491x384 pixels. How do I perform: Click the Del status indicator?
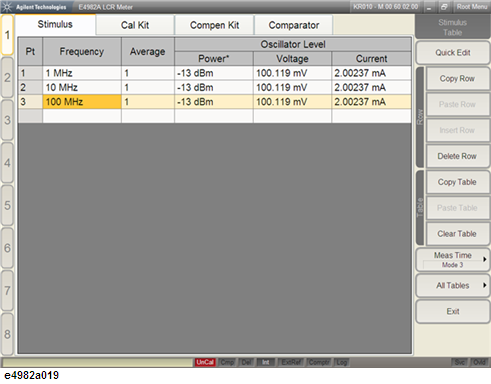point(246,362)
